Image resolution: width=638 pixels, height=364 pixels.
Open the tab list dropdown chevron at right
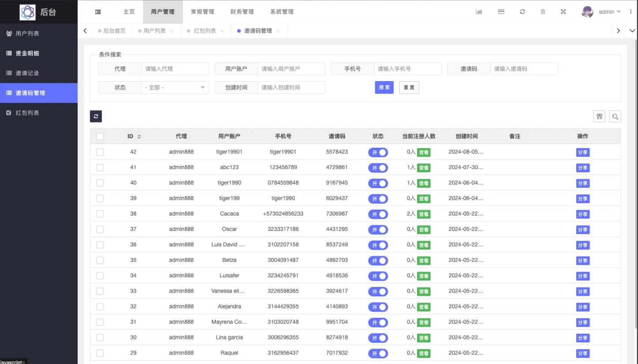coord(632,31)
